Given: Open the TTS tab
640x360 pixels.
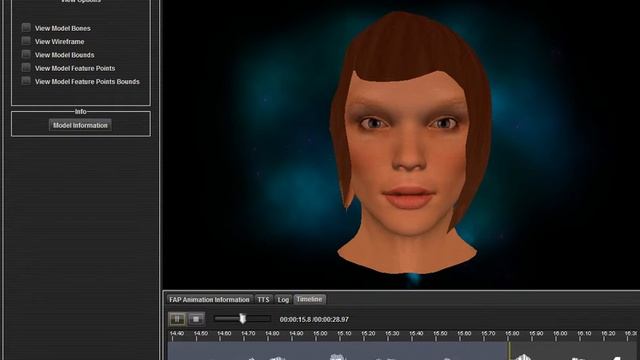Looking at the screenshot, I should pos(263,300).
